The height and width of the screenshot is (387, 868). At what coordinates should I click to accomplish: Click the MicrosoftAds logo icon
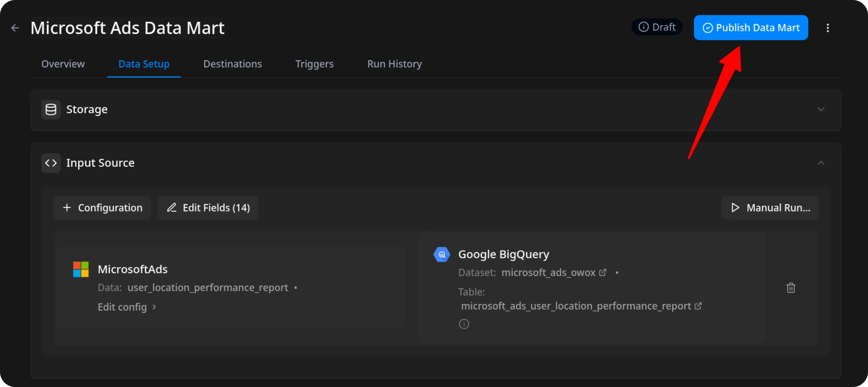point(81,269)
